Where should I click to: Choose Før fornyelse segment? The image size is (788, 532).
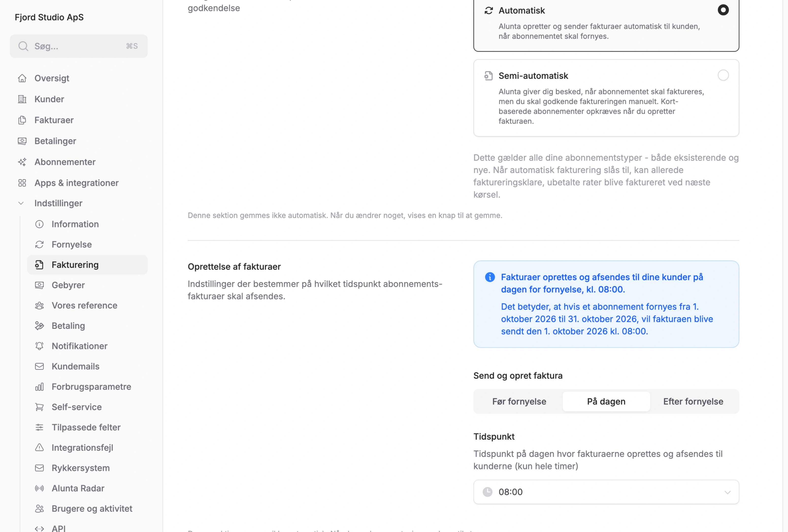click(x=519, y=402)
